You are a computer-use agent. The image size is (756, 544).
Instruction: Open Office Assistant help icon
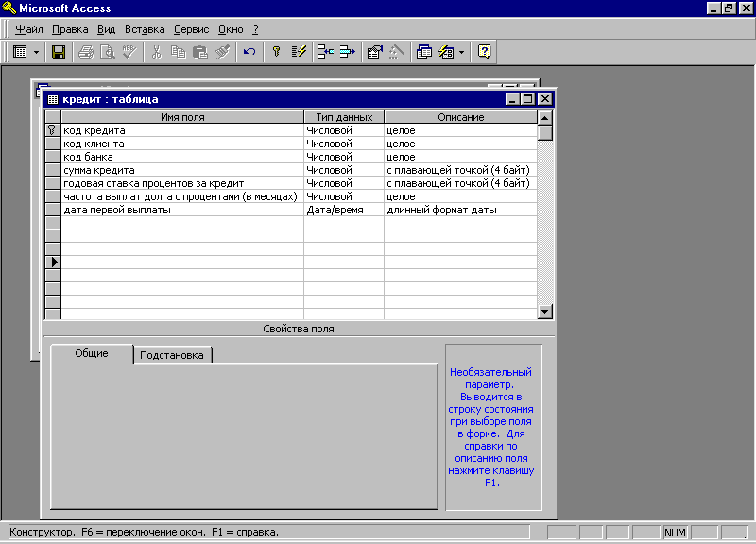click(484, 52)
